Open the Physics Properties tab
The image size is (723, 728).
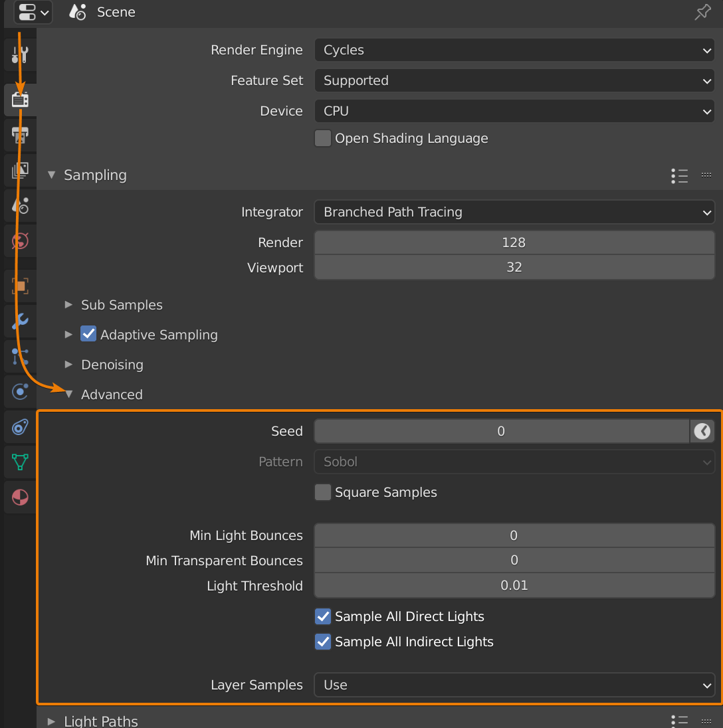(19, 392)
